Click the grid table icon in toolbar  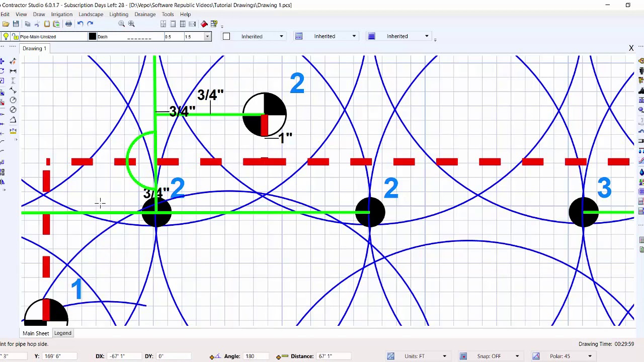[183, 24]
